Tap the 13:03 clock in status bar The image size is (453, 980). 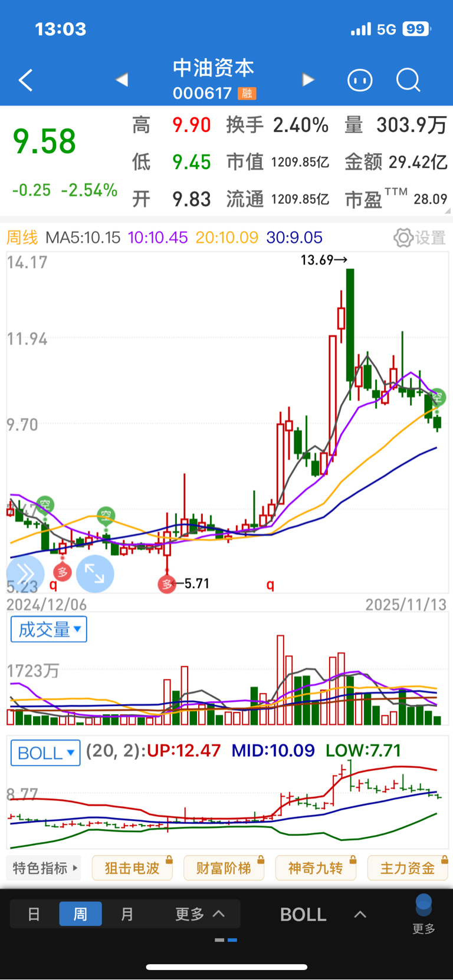click(x=61, y=29)
